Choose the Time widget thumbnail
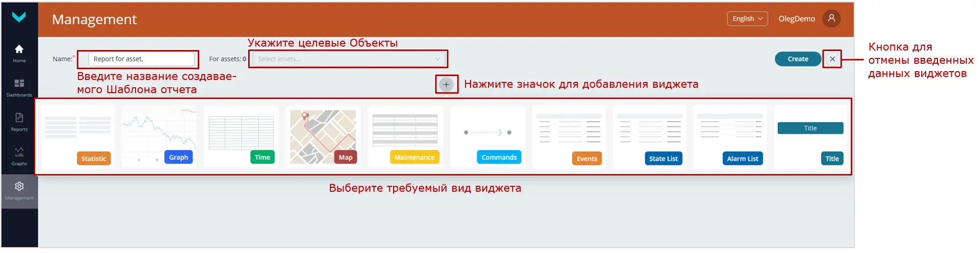The width and height of the screenshot is (980, 253). point(241,137)
